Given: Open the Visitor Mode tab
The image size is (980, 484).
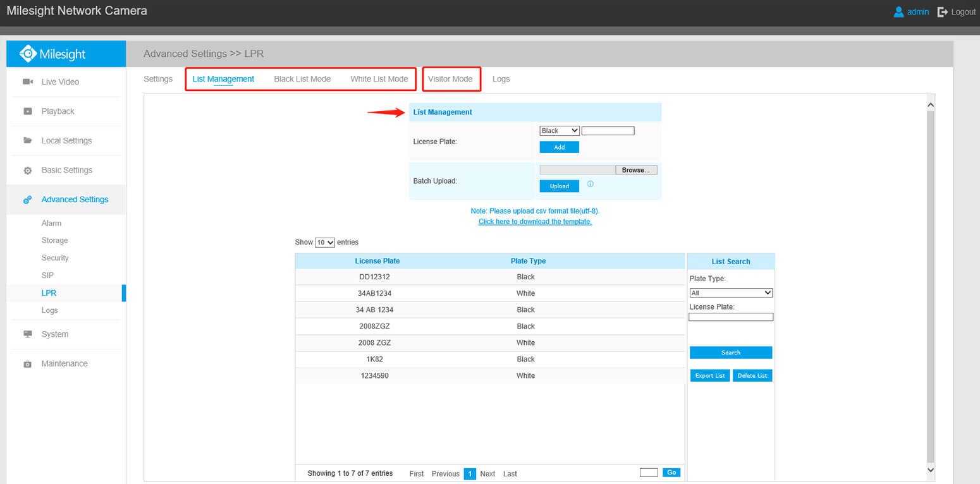Looking at the screenshot, I should pyautogui.click(x=450, y=79).
